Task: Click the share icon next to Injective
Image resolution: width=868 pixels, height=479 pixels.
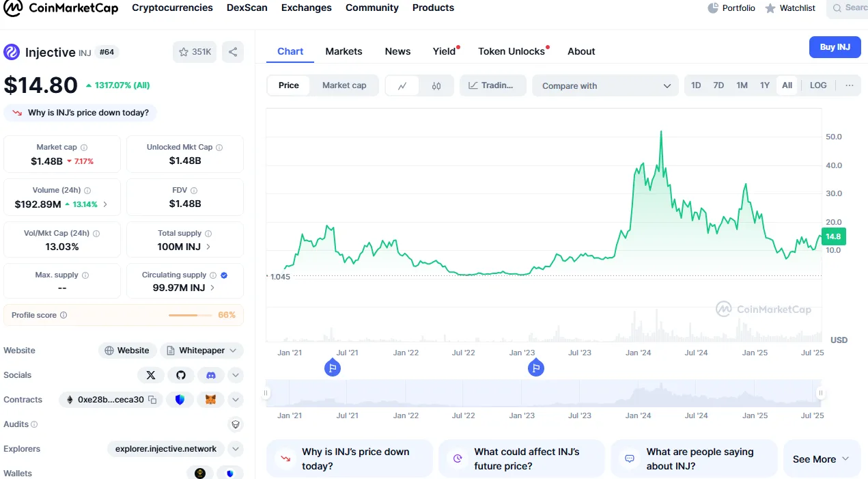Action: (x=233, y=52)
